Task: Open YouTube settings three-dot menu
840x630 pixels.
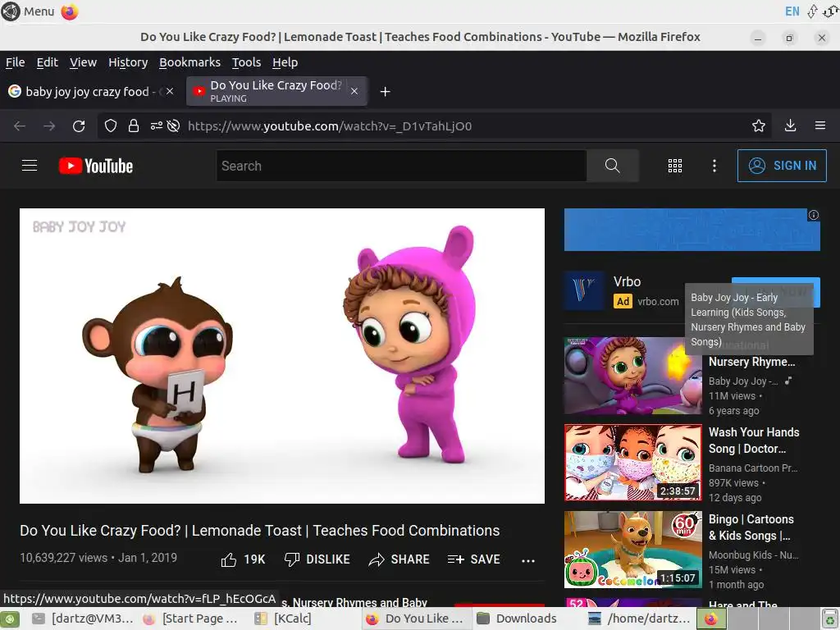Action: (714, 166)
